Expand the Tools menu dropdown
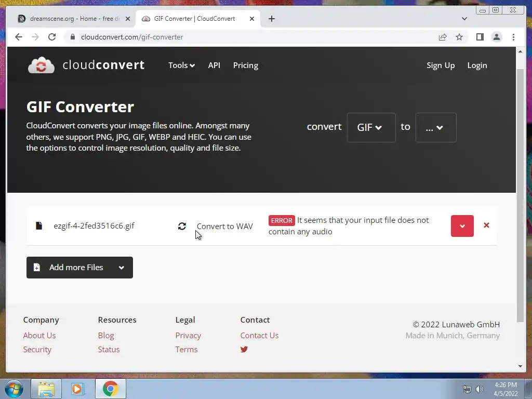The image size is (532, 399). pos(181,65)
